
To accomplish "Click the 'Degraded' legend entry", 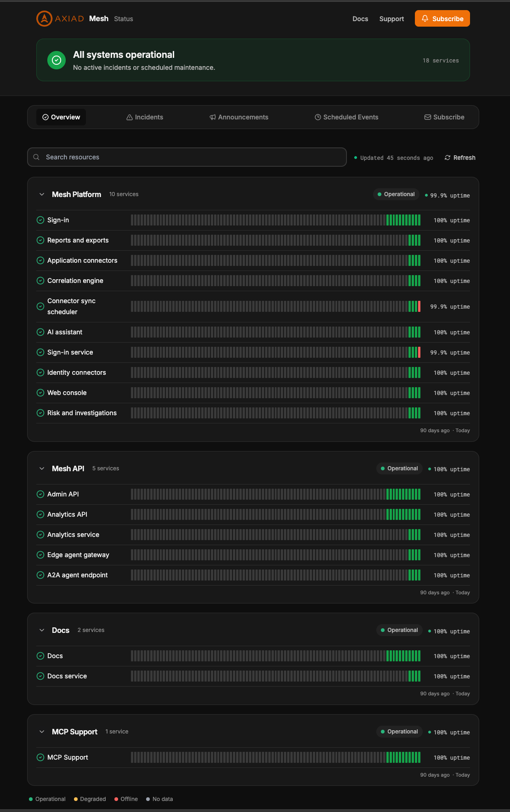I will (90, 799).
